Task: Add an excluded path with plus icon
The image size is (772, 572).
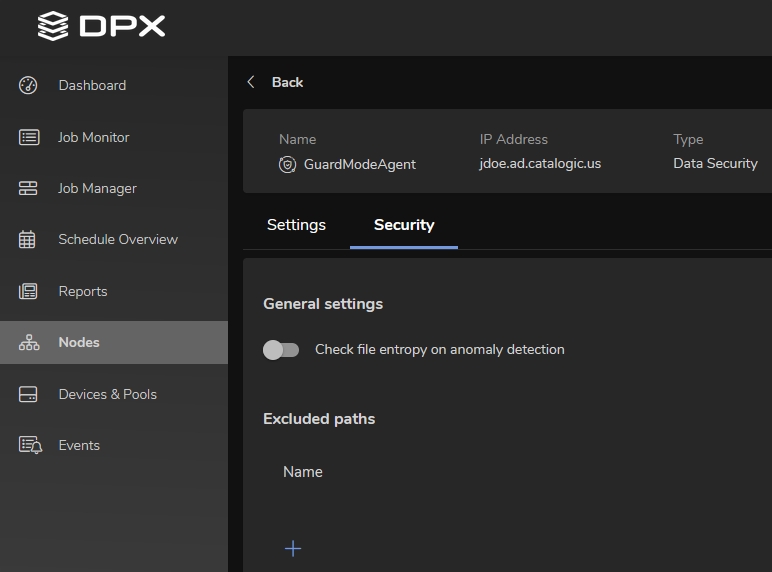Action: (293, 548)
